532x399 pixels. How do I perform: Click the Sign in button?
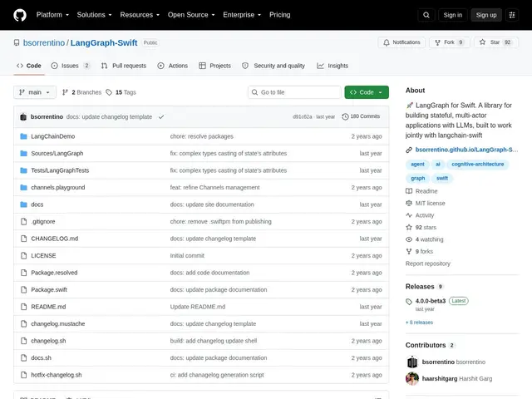click(x=452, y=15)
